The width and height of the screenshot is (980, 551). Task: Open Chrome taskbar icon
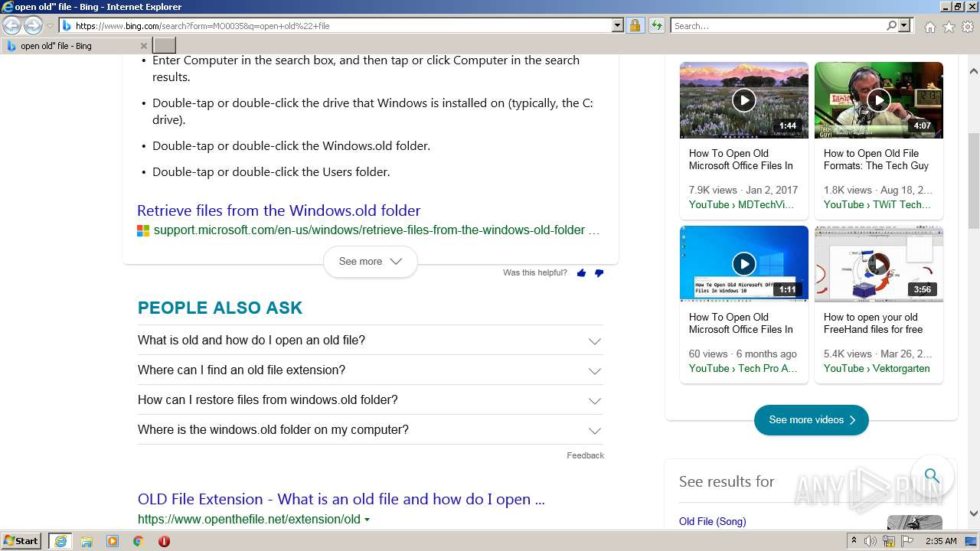pos(138,541)
